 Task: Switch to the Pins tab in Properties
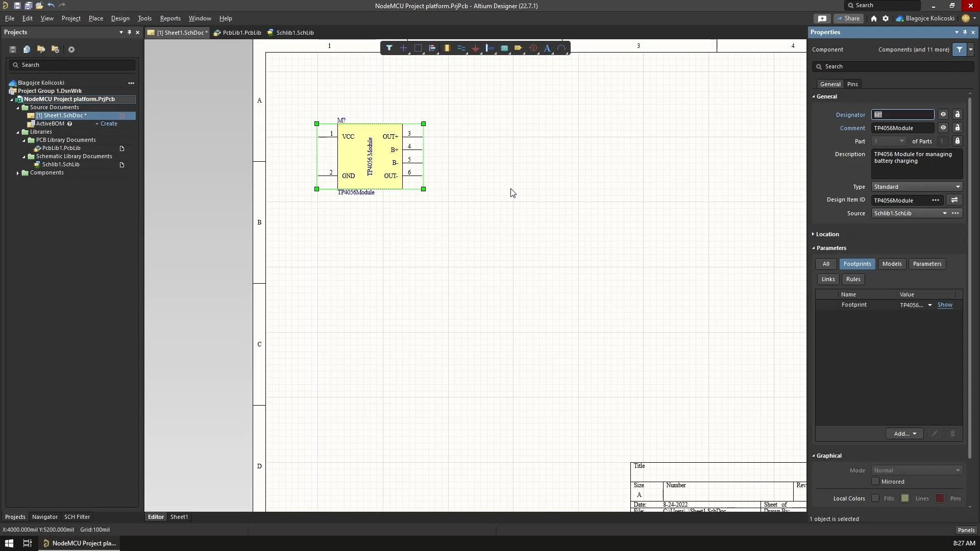(852, 84)
